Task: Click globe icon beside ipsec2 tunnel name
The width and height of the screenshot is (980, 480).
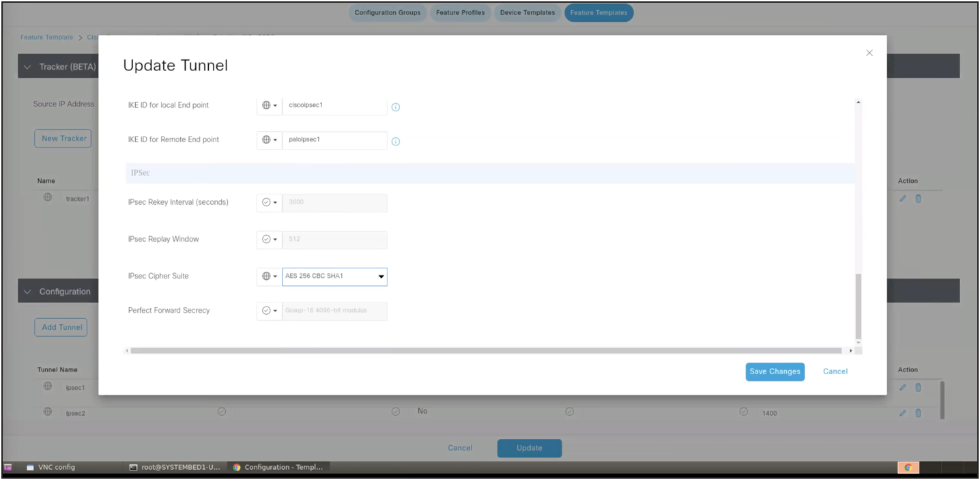Action: pos(48,412)
